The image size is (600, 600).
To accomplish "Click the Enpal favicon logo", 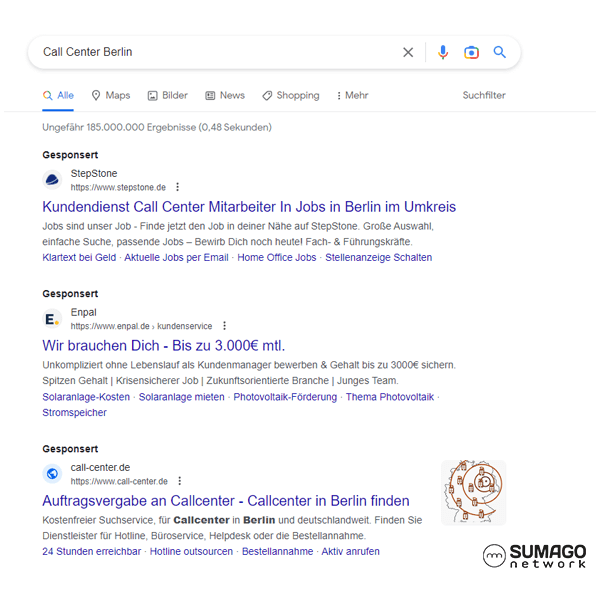I will (x=52, y=318).
